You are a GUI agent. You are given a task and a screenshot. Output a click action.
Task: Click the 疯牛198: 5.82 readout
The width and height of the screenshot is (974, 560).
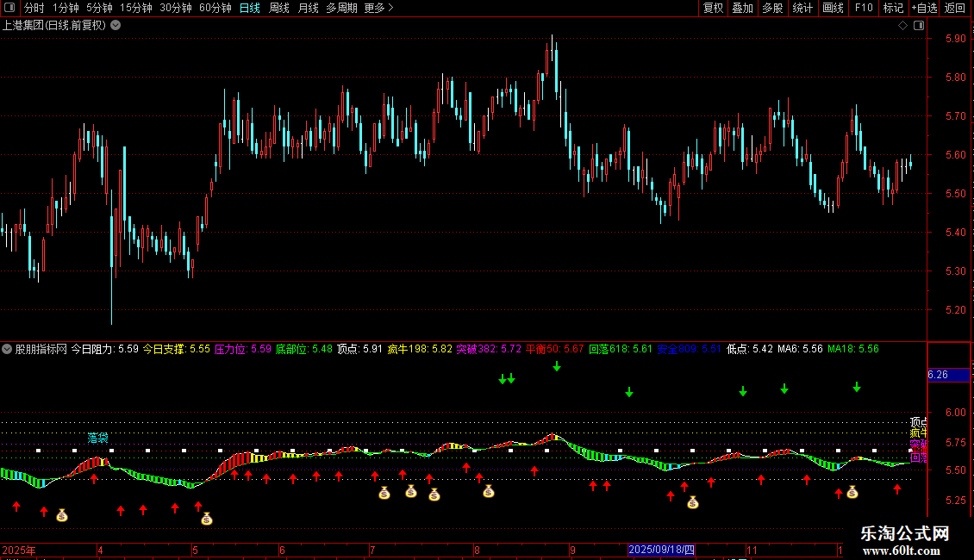coord(420,349)
